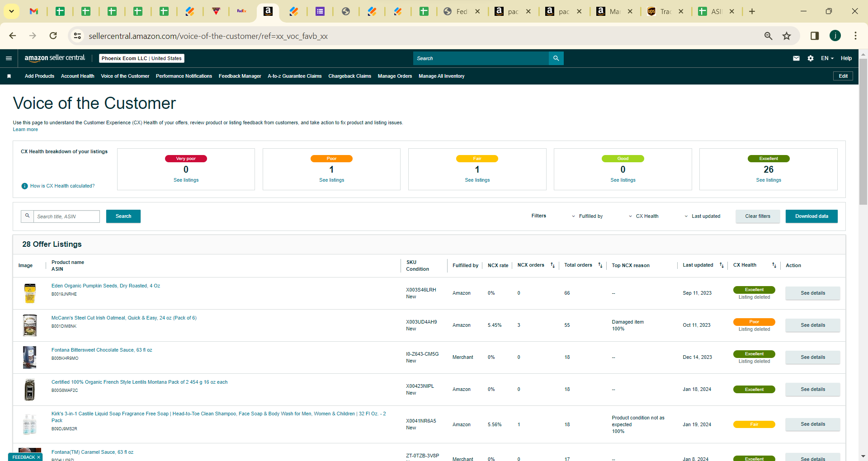The width and height of the screenshot is (868, 461).
Task: Open the EN language dropdown
Action: point(827,58)
